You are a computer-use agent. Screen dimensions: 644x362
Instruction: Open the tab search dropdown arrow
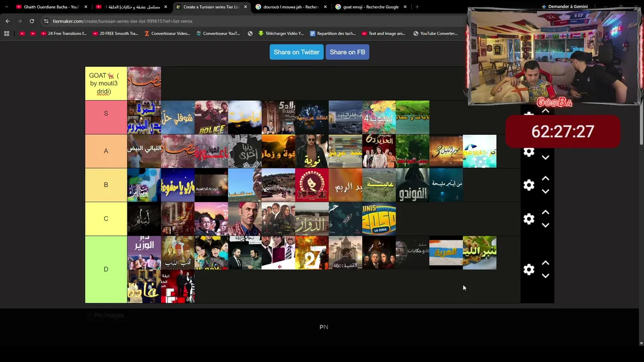(7, 7)
